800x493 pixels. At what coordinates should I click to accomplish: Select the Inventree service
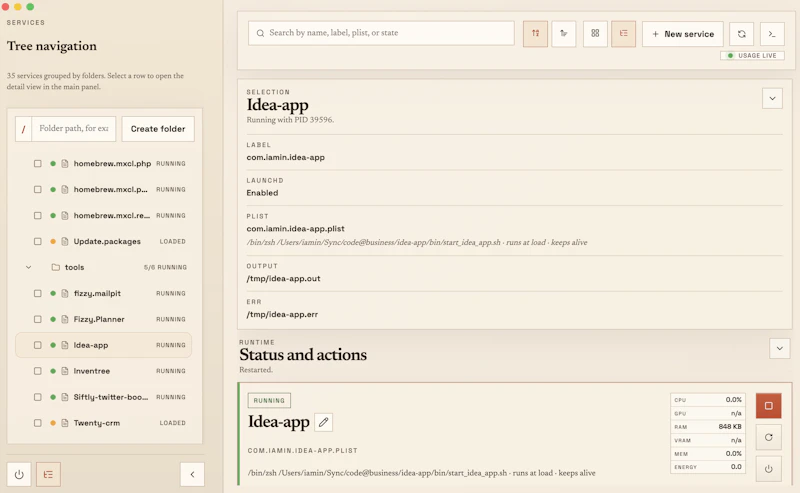click(x=104, y=371)
